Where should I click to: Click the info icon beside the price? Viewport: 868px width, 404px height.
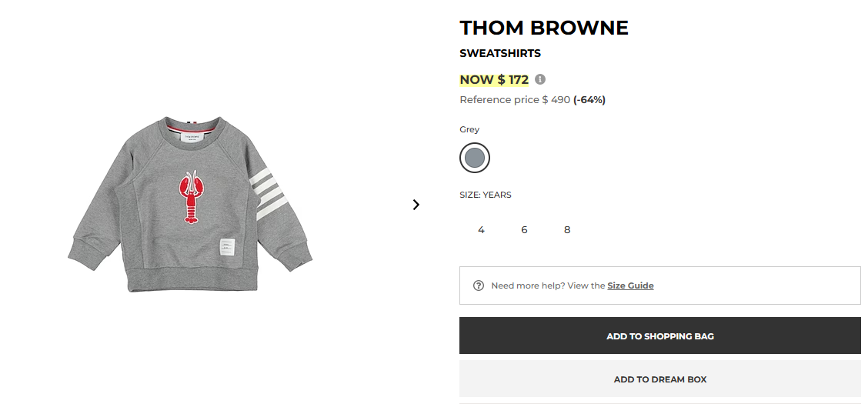(540, 79)
